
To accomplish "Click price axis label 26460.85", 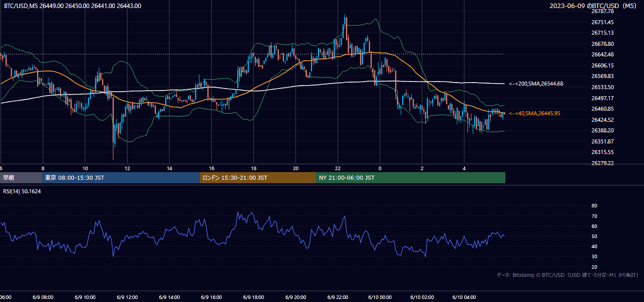I will (602, 109).
